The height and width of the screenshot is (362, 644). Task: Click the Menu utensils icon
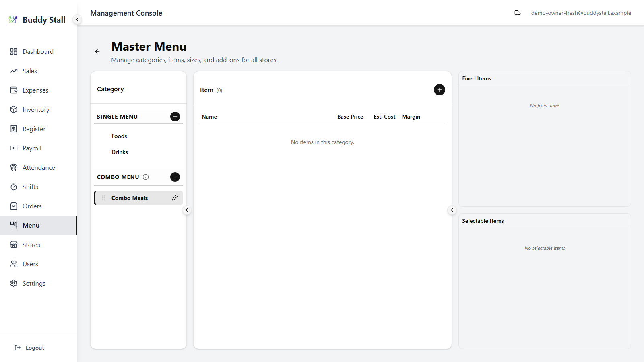[14, 225]
